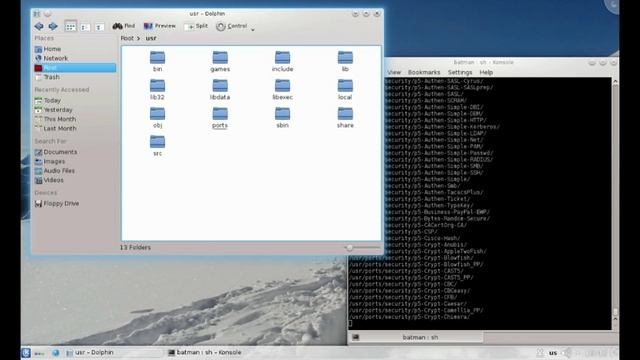Open the Control menu dropdown
This screenshot has width=640, height=360.
pyautogui.click(x=235, y=26)
